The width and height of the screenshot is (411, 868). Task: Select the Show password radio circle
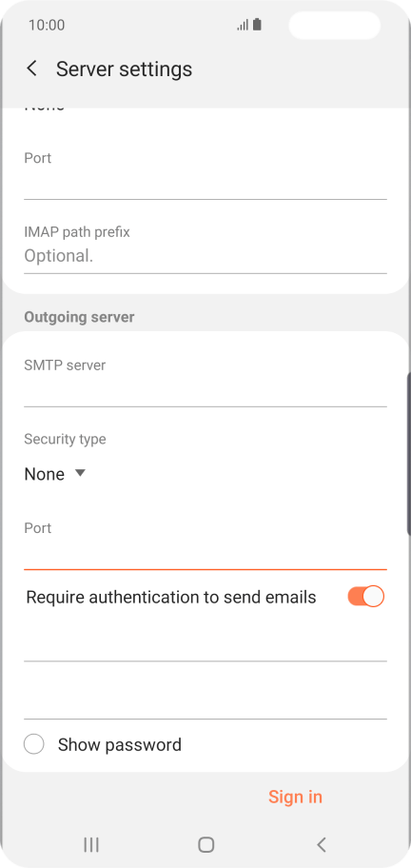click(x=33, y=744)
